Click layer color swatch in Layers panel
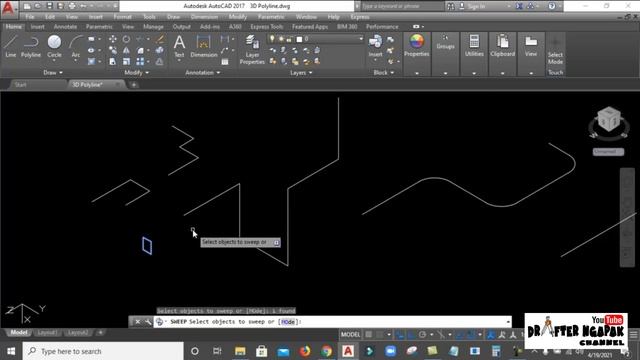 [x=299, y=39]
